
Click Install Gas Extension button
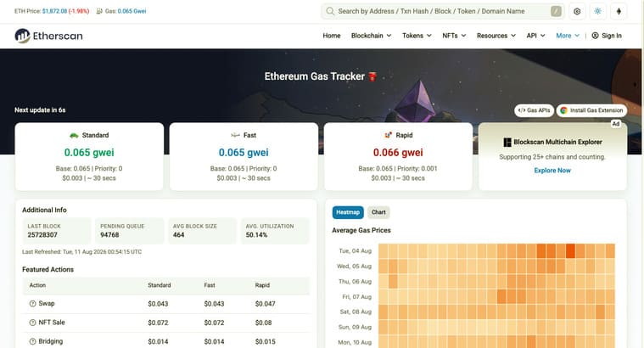[592, 110]
